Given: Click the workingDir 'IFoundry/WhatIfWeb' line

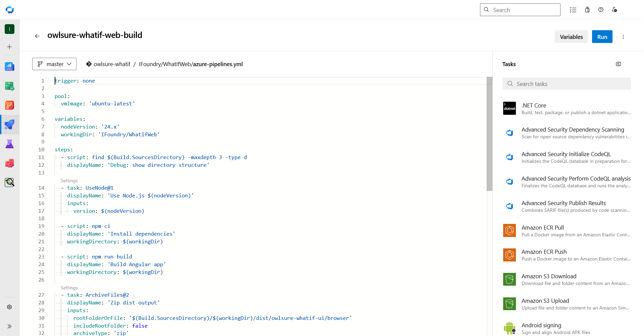Looking at the screenshot, I should coord(110,135).
